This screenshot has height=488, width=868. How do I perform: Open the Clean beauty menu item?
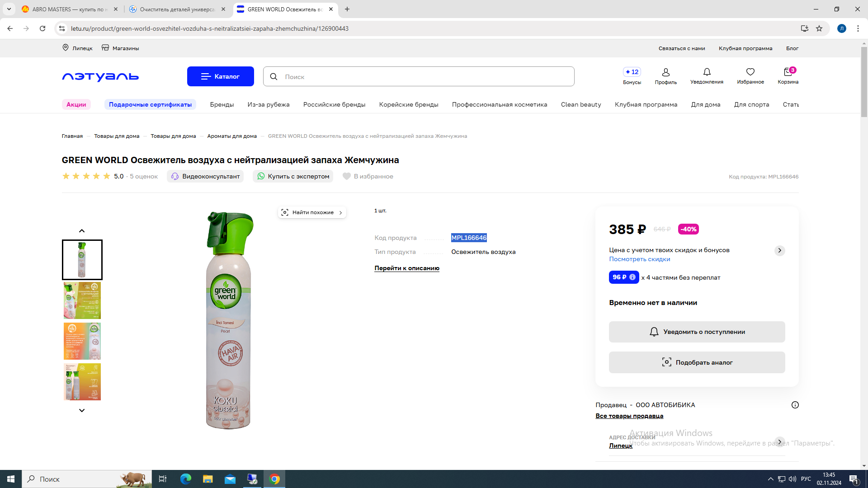[x=581, y=104]
